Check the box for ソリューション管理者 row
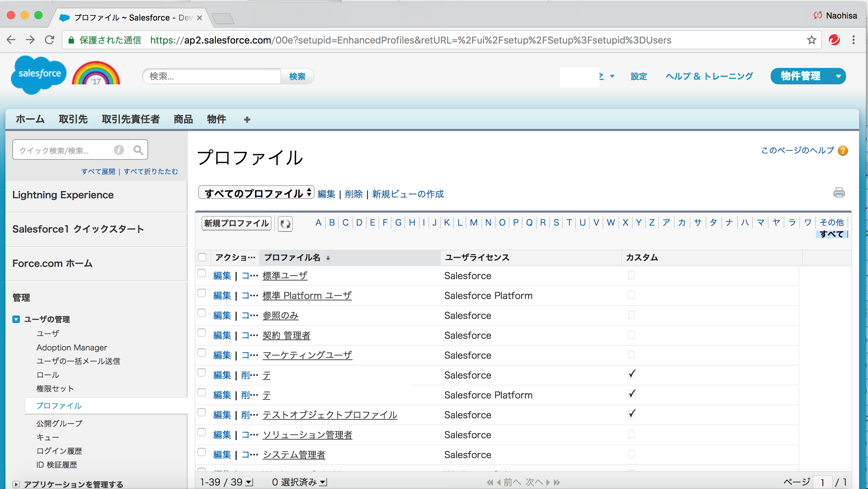The image size is (868, 489). point(202,432)
